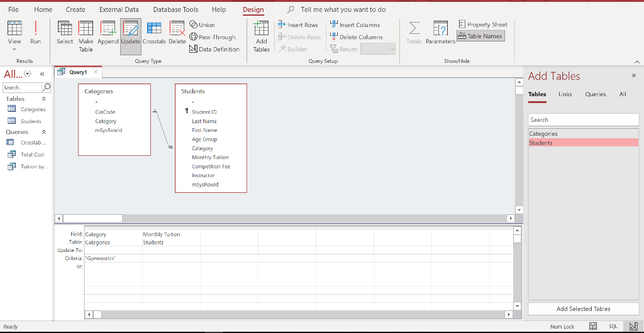Switch to SQL view in status bar
This screenshot has width=644, height=333.
tap(613, 327)
